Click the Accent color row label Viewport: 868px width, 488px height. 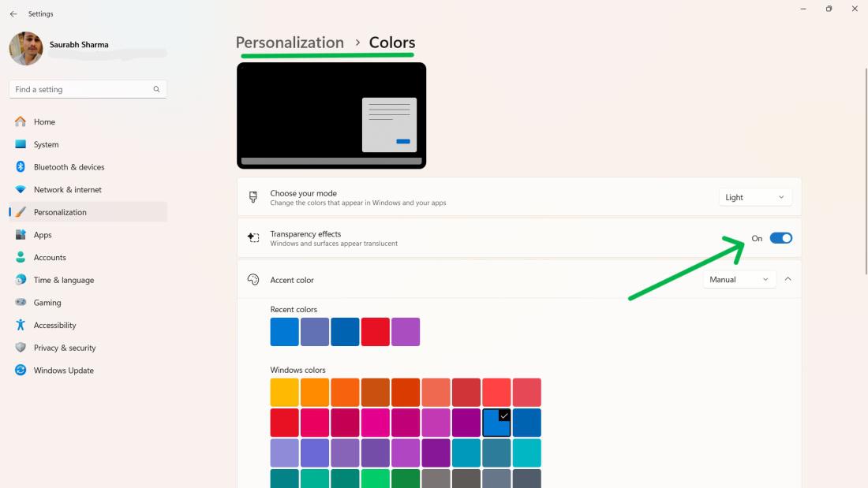pos(292,280)
